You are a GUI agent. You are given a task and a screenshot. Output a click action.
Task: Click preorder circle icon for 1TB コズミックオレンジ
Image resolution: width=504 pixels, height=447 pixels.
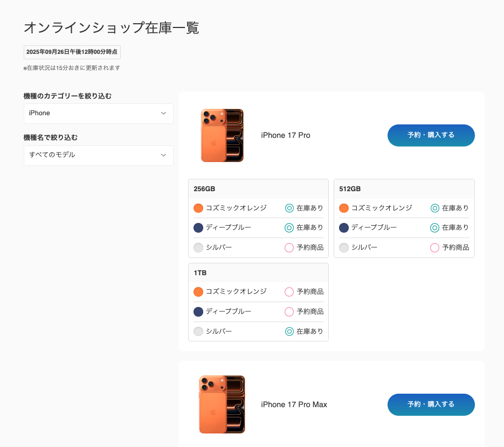pos(289,291)
